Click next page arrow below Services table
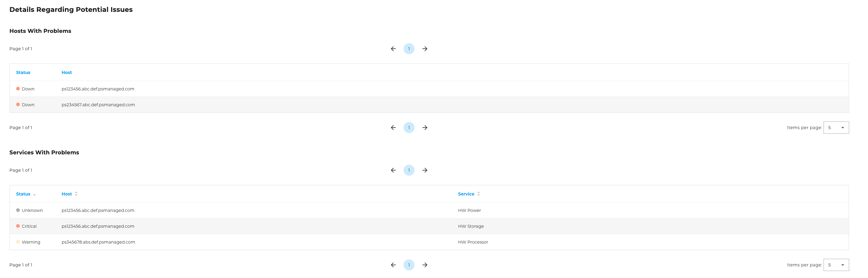The height and width of the screenshot is (278, 868). pos(425,265)
